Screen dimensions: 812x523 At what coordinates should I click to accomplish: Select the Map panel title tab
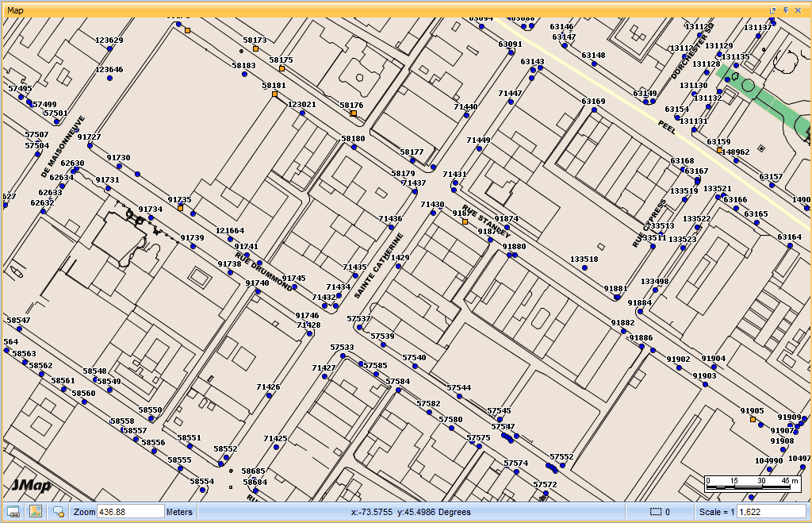pos(17,10)
